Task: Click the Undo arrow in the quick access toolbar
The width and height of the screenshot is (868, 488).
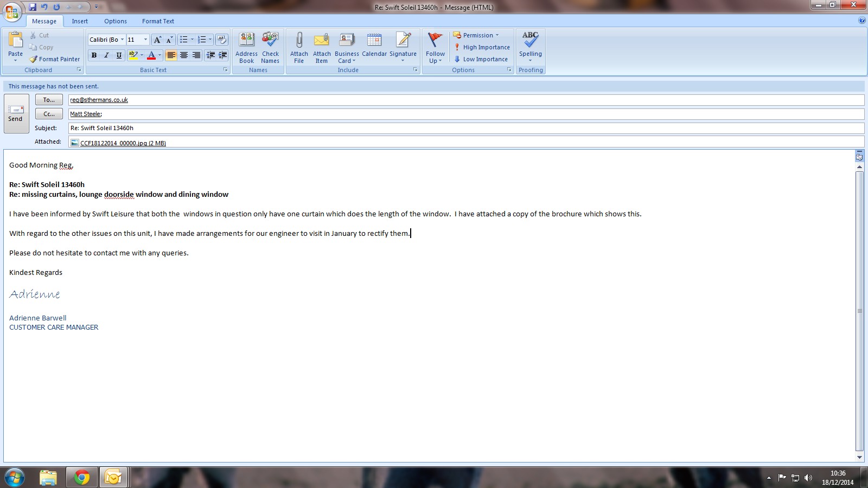Action: click(44, 7)
